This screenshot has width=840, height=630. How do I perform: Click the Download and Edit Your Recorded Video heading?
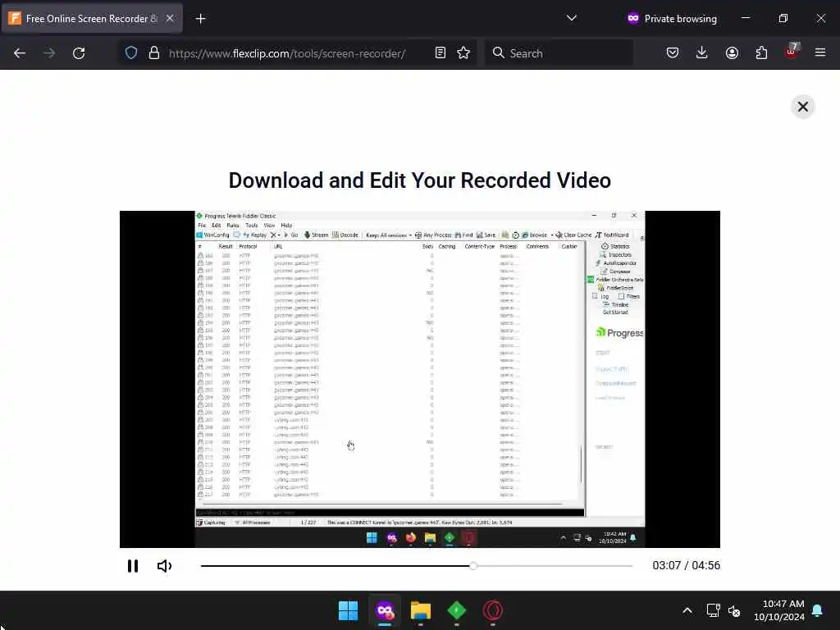(x=420, y=180)
